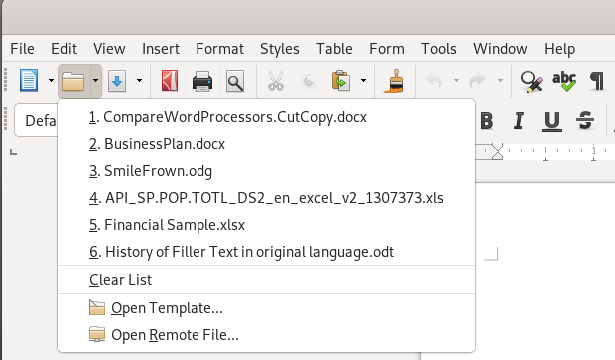615x360 pixels.
Task: Choose Clear List in recent files menu
Action: 266,280
